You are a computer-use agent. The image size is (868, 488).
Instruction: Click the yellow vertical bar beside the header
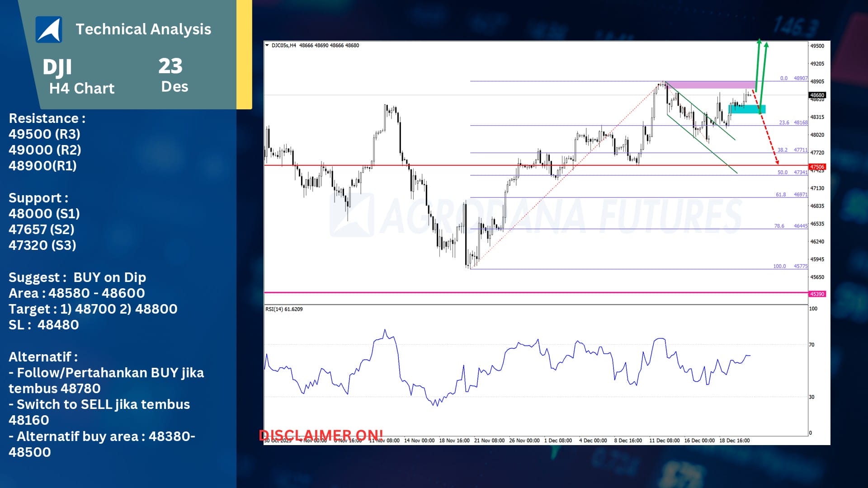coord(244,54)
